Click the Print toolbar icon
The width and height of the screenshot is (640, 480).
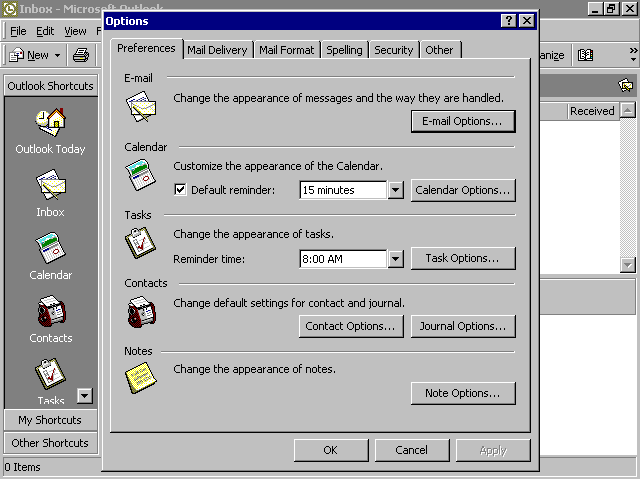click(81, 55)
